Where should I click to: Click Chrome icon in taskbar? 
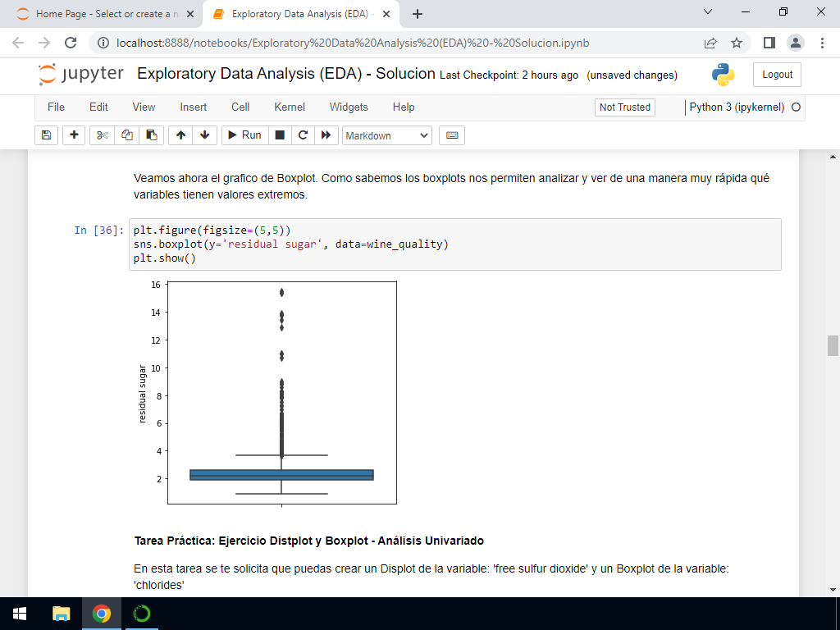click(x=102, y=614)
